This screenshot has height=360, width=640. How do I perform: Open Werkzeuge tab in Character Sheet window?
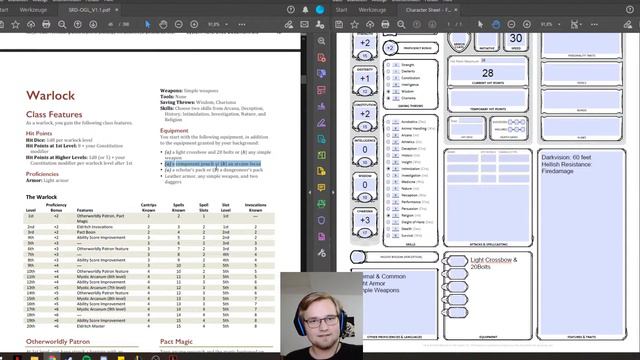pos(372,9)
